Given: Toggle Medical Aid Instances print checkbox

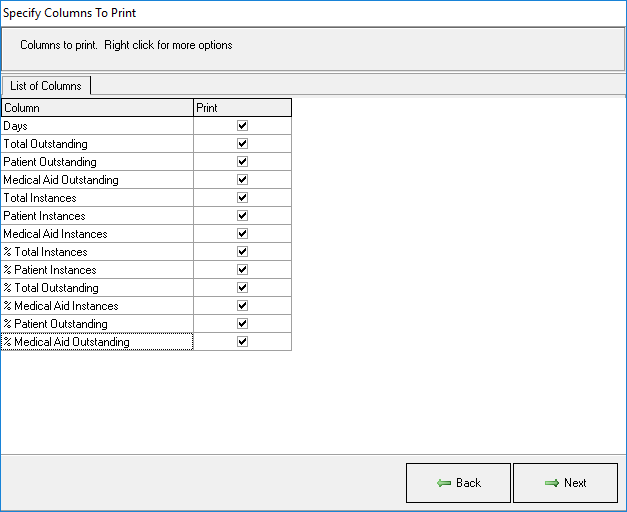Looking at the screenshot, I should (x=242, y=234).
